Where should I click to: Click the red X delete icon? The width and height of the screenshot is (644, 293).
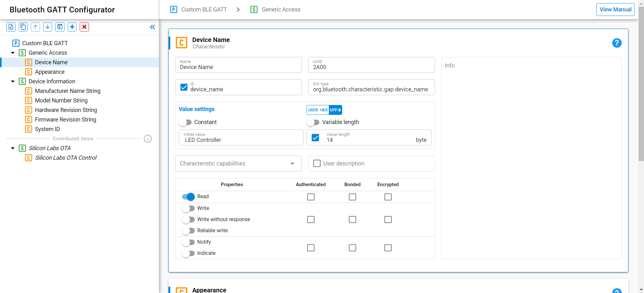click(84, 27)
